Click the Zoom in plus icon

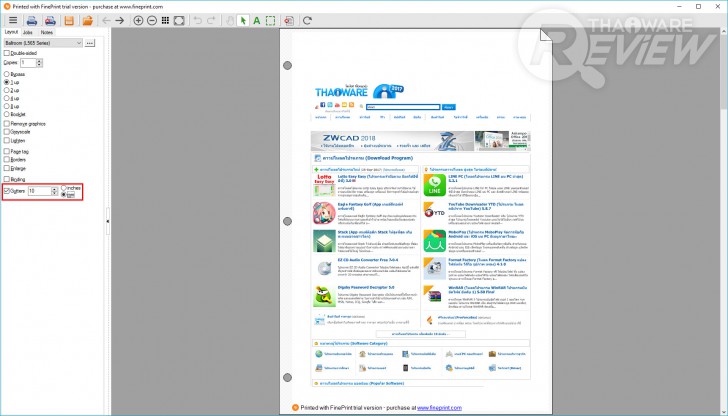138,20
